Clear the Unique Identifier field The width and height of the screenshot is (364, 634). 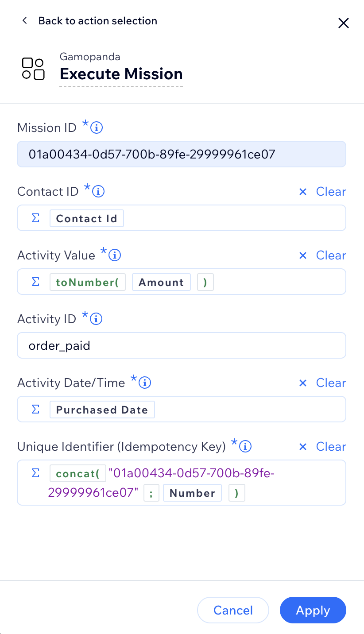click(322, 447)
